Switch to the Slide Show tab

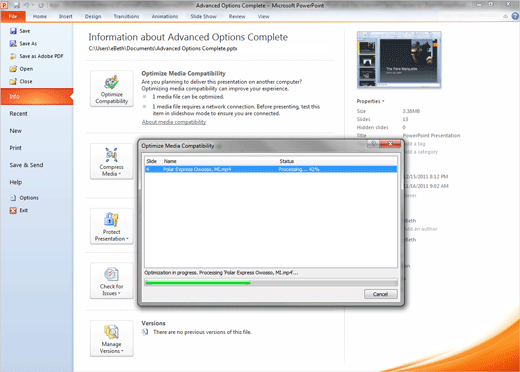click(x=203, y=16)
